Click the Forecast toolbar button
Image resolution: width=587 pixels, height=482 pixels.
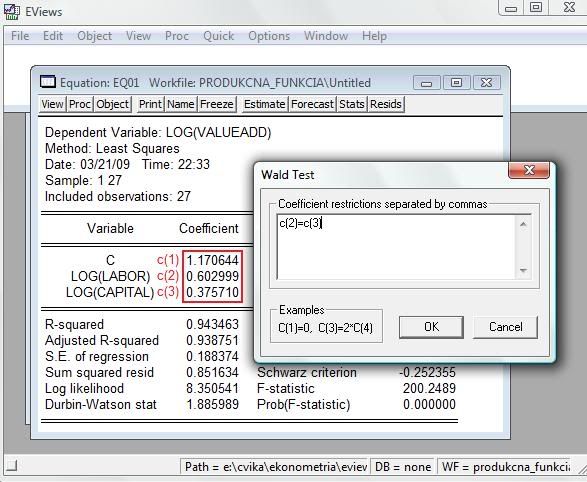[x=312, y=104]
